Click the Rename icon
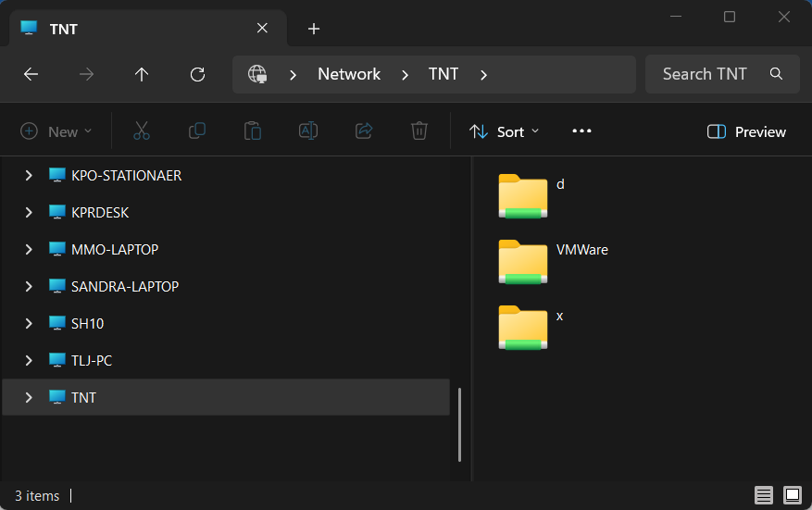Screen dimensions: 812x510 pyautogui.click(x=308, y=131)
